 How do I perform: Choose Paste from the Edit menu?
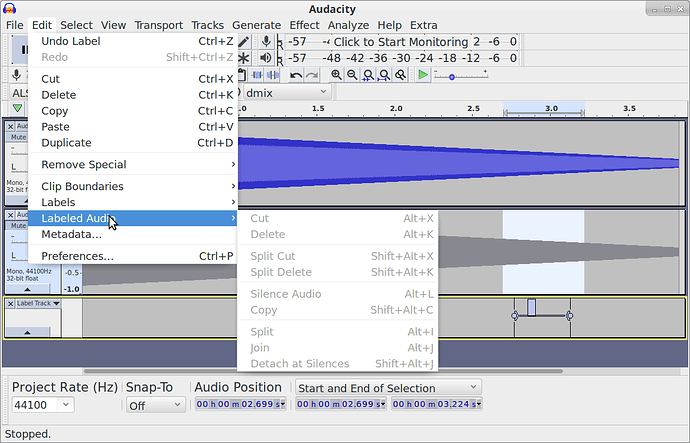coord(133,127)
